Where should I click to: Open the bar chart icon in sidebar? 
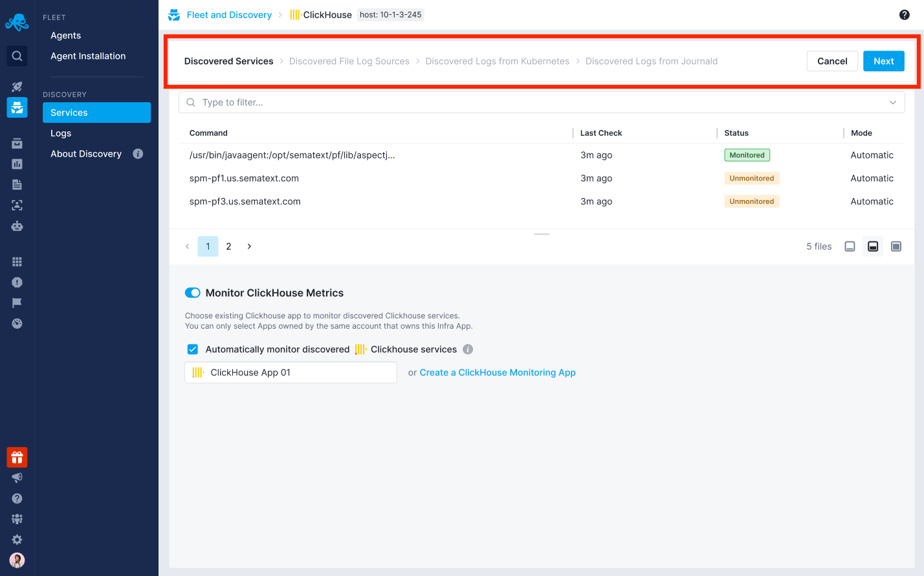coord(17,164)
